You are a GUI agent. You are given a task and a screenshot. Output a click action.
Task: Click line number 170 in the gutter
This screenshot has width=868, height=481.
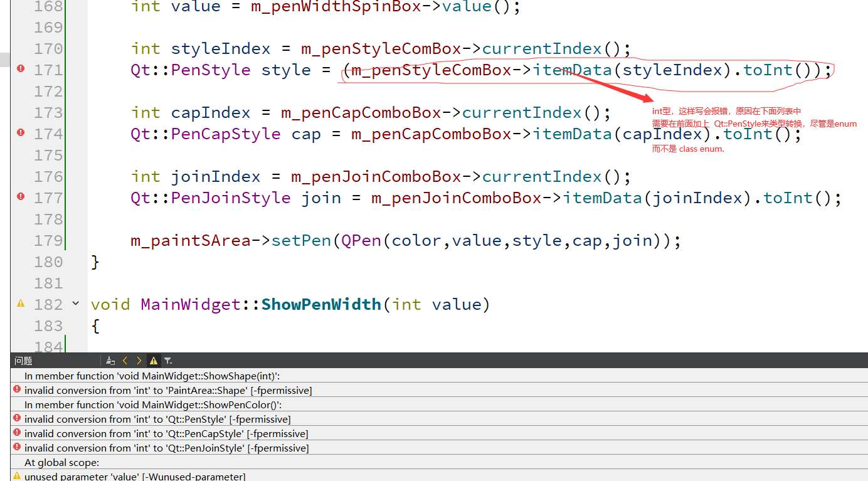[48, 48]
